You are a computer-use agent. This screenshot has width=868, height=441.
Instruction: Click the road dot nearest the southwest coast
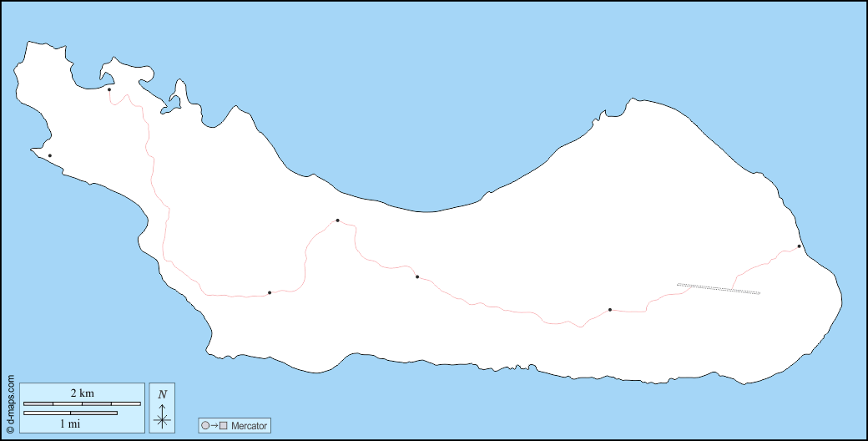tap(270, 292)
